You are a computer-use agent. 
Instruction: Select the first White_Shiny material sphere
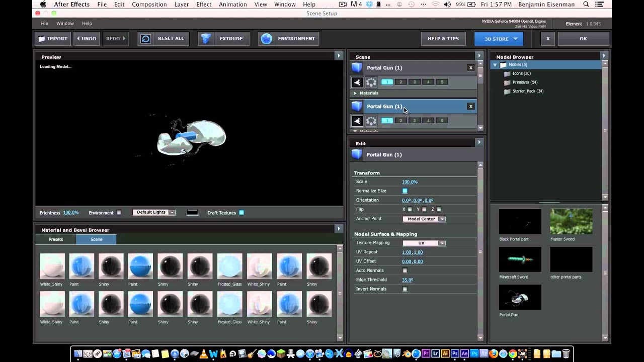52,266
